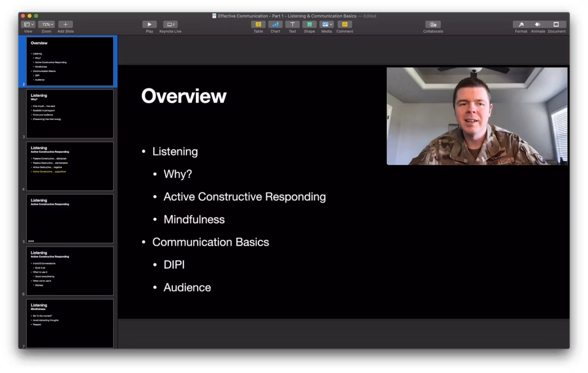
Task: Add a comment with the Comment icon
Action: (345, 25)
